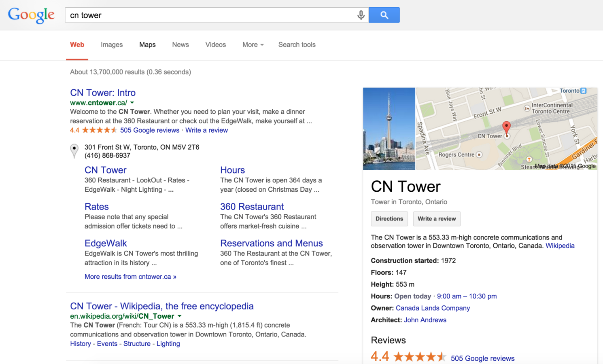603x364 pixels.
Task: Click Write a review link under cntower.ca
Action: pos(206,130)
